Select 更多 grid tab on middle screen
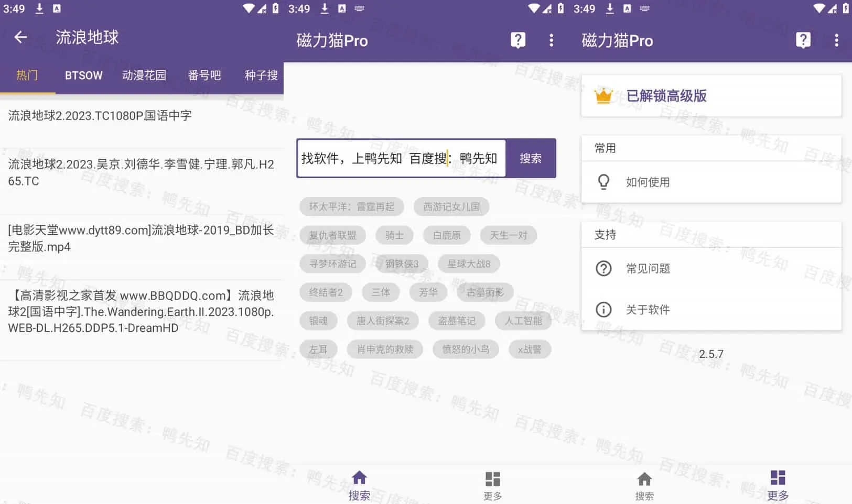The width and height of the screenshot is (852, 504). click(492, 486)
